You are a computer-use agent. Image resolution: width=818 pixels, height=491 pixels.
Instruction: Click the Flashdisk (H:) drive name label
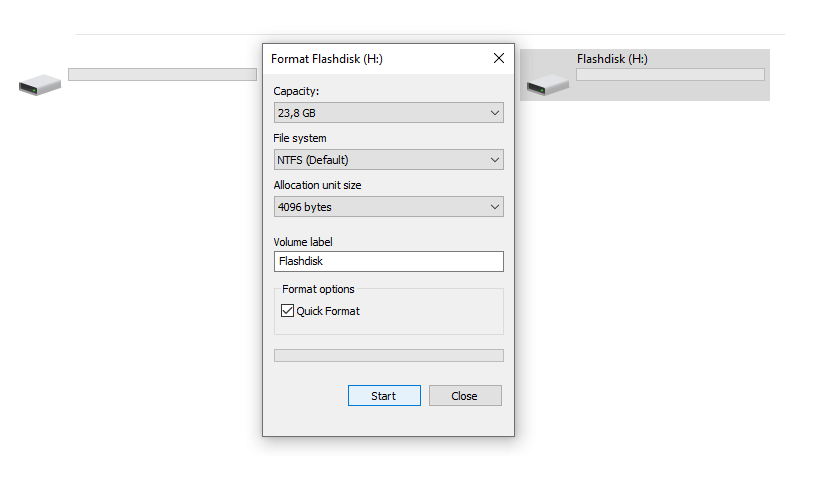(x=612, y=59)
